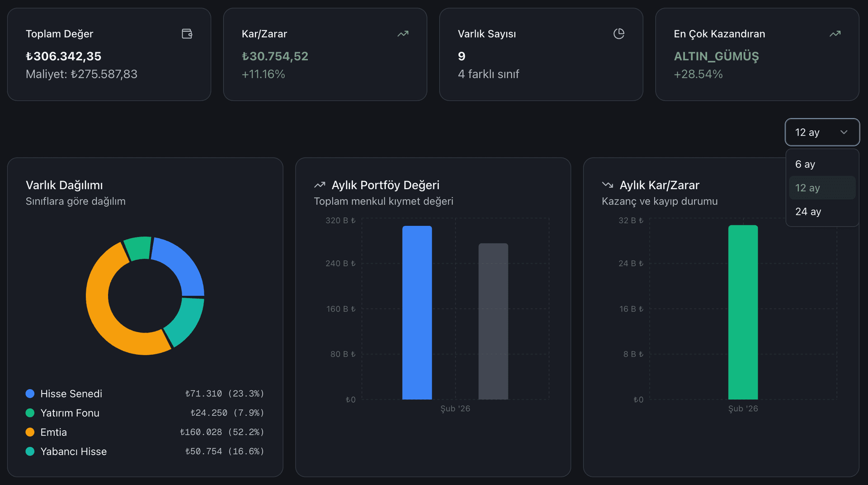This screenshot has height=485, width=868.
Task: Click the green bar in Aylık Kar/Zarar chart
Action: [x=743, y=312]
